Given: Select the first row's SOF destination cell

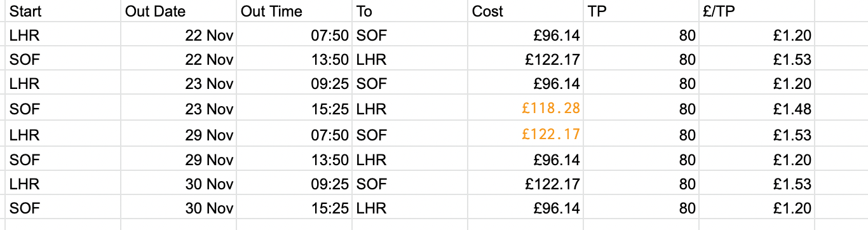Looking at the screenshot, I should [x=410, y=36].
